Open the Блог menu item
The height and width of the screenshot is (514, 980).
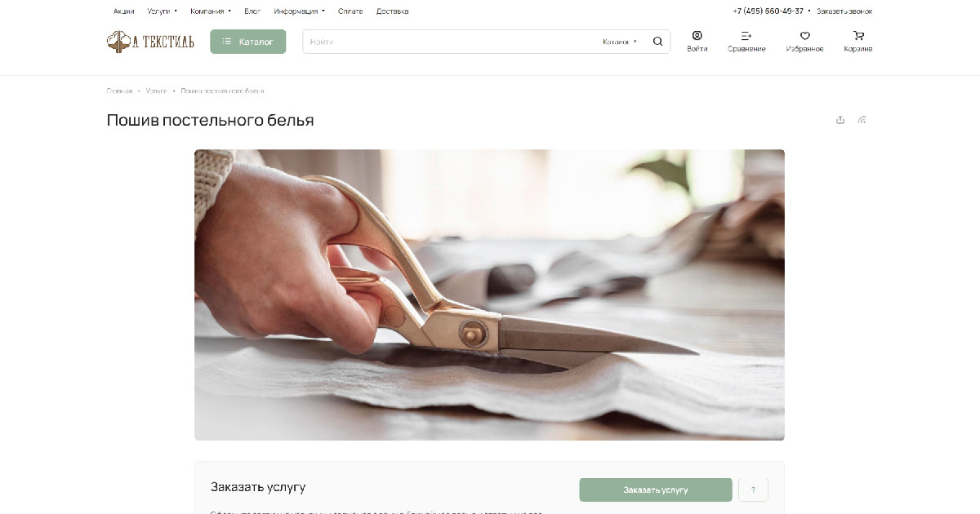(252, 11)
